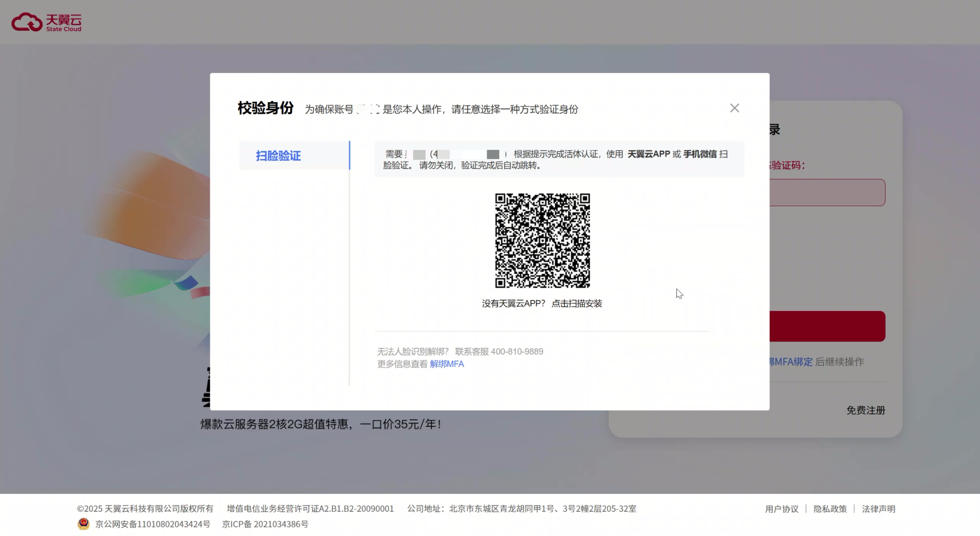Close the 校验身份 dialog
The width and height of the screenshot is (980, 536).
(734, 108)
